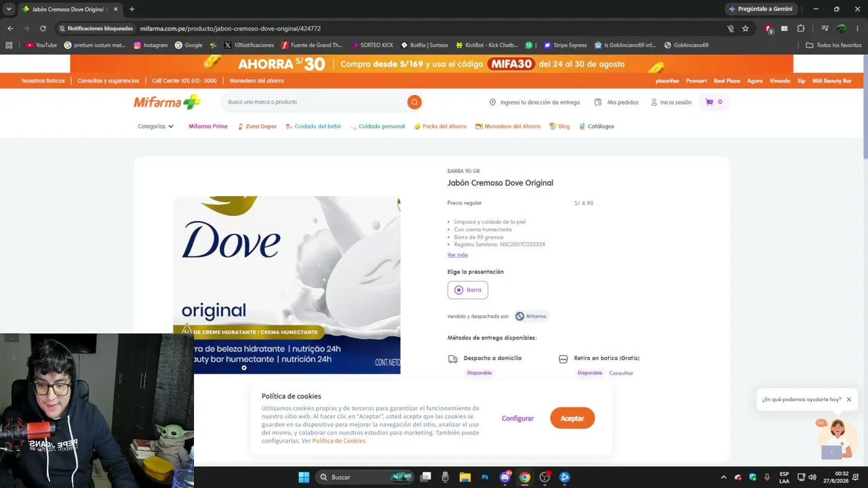Click the user profile icon
The image size is (868, 488).
click(x=654, y=102)
